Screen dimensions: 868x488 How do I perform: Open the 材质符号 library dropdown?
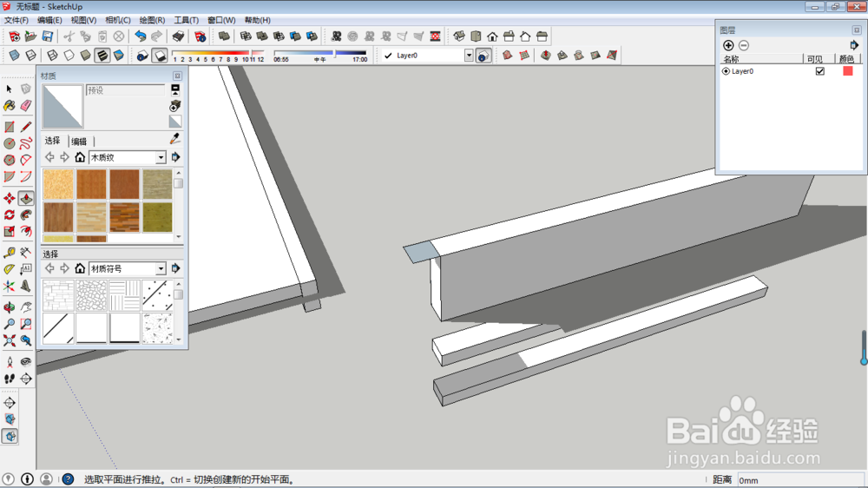click(x=161, y=268)
